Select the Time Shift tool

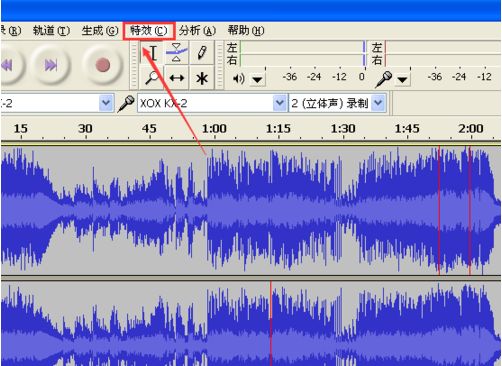tap(177, 78)
